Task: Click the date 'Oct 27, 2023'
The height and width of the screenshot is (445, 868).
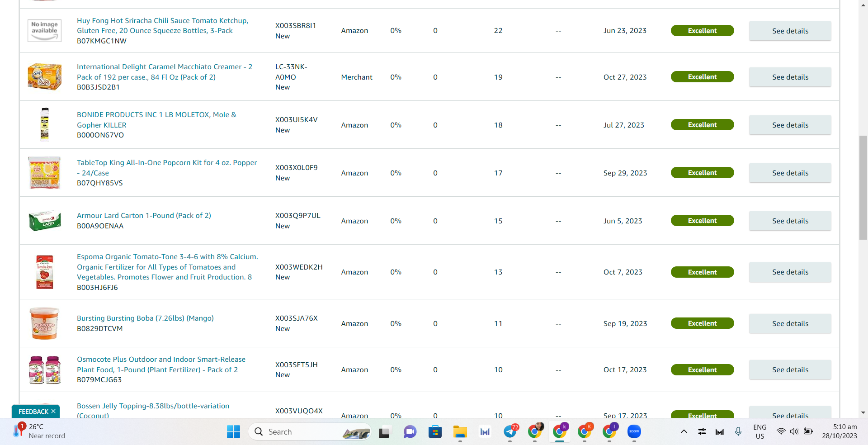Action: click(625, 77)
